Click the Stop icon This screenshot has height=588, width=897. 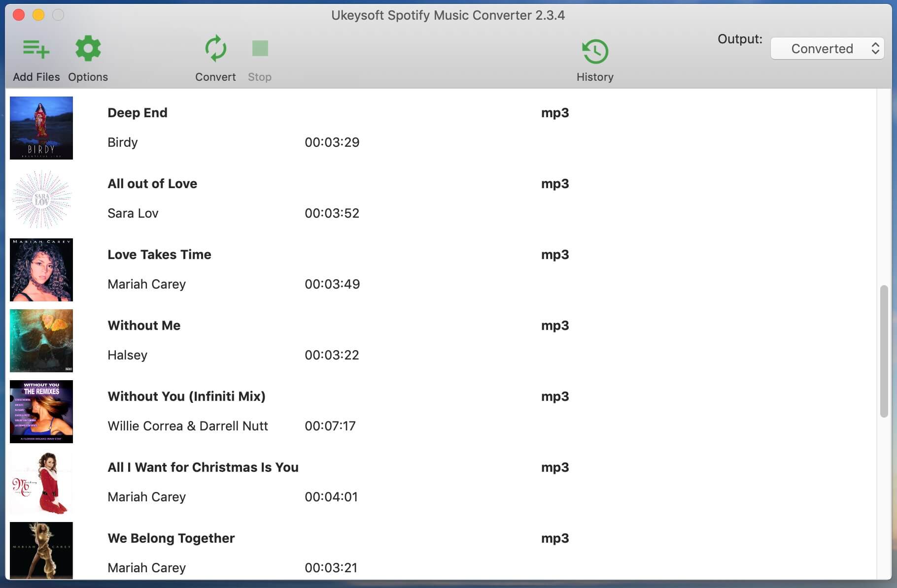tap(260, 49)
